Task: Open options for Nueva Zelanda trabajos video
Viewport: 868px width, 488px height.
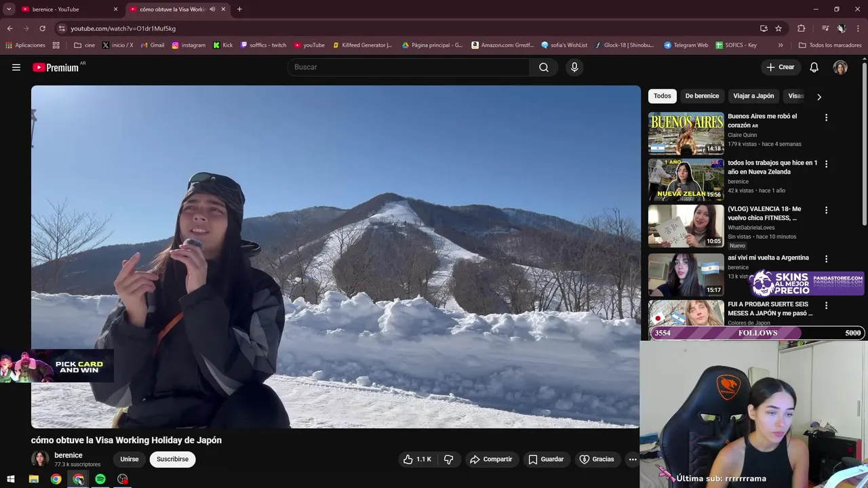Action: (826, 164)
